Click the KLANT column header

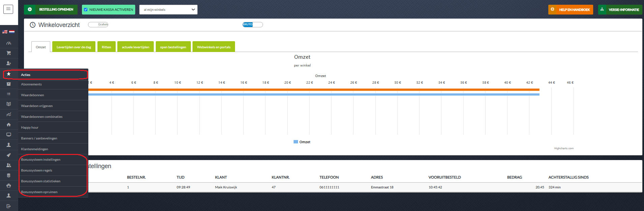tap(221, 177)
